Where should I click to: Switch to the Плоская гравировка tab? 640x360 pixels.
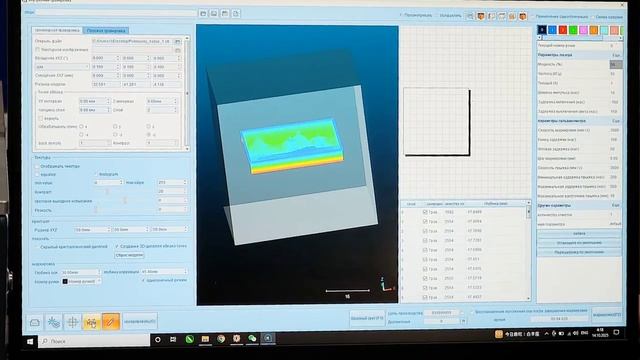106,31
